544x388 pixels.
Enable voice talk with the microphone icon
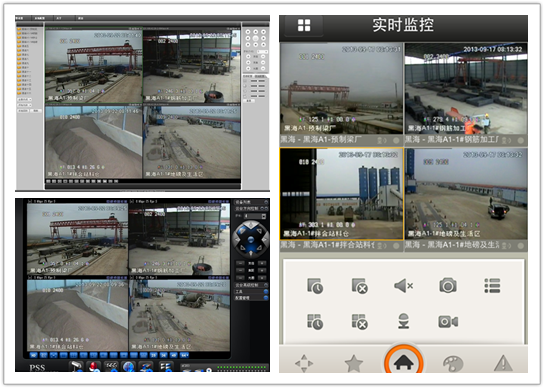click(403, 321)
